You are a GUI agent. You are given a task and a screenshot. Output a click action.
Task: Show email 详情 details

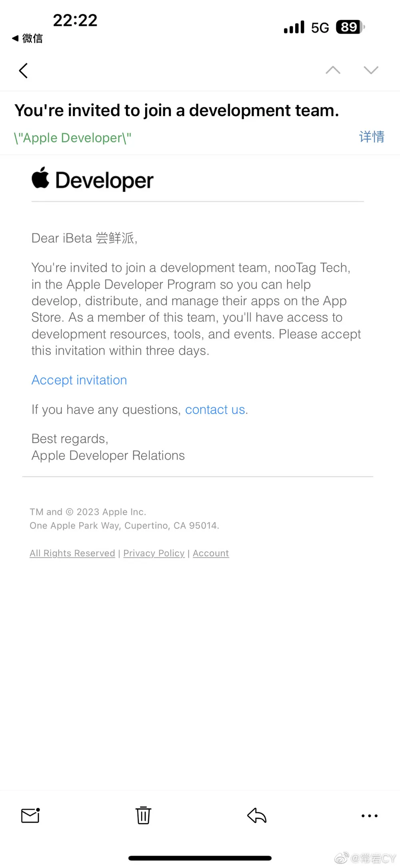[x=372, y=137]
